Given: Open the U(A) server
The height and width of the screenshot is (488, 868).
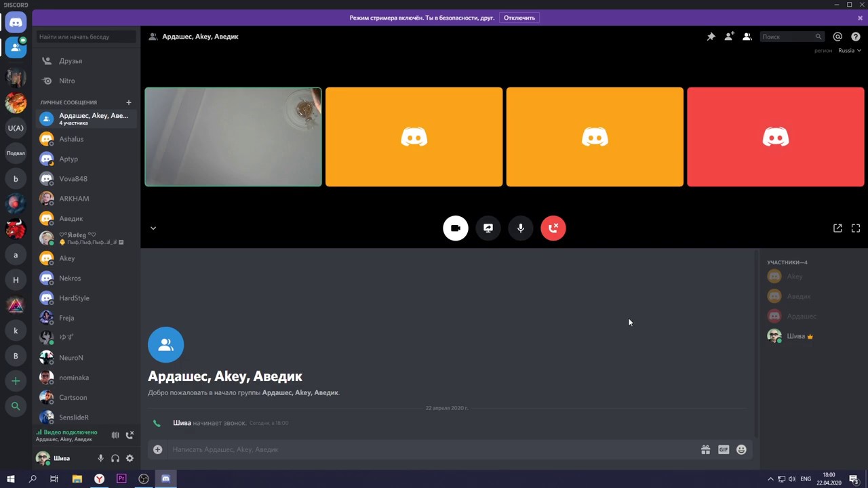Looking at the screenshot, I should pyautogui.click(x=16, y=128).
